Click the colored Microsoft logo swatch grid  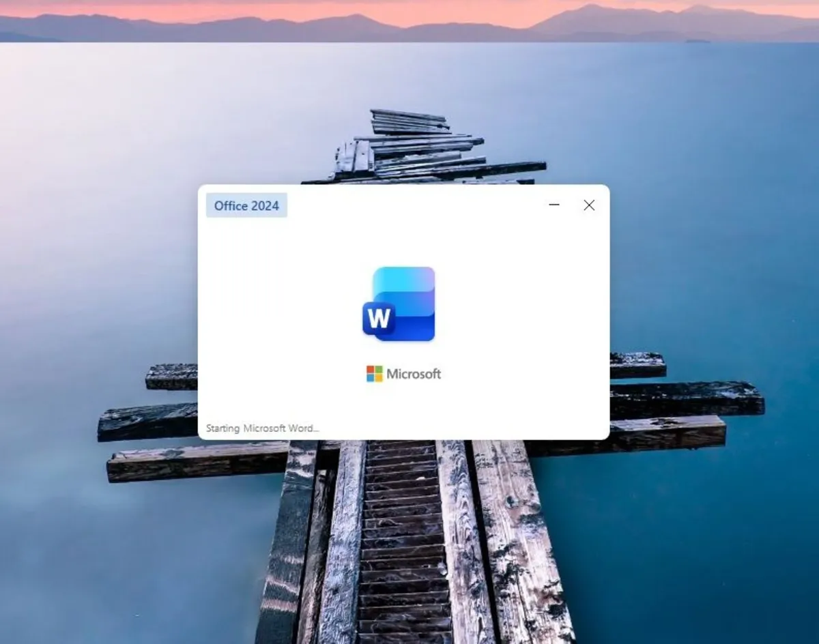(x=374, y=373)
